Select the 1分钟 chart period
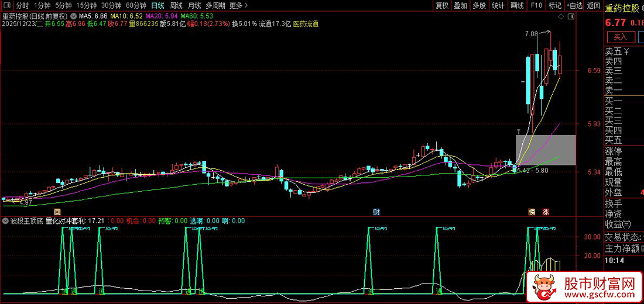 (x=42, y=5)
